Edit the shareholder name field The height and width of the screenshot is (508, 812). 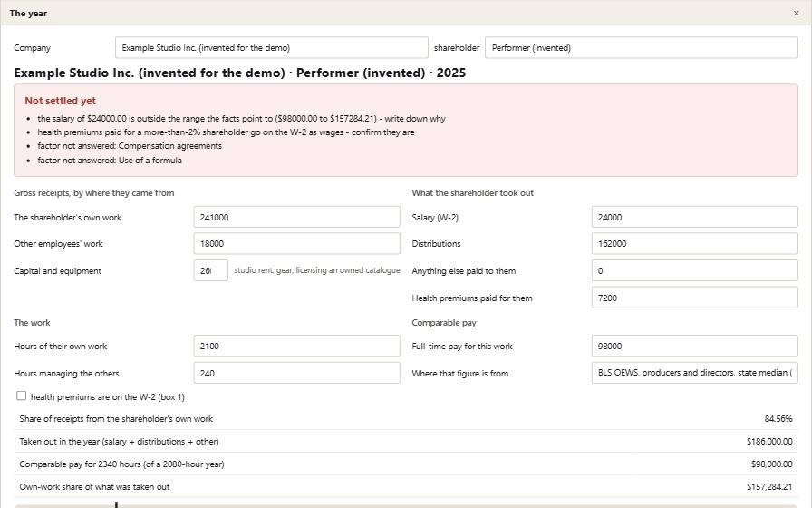[x=641, y=48]
